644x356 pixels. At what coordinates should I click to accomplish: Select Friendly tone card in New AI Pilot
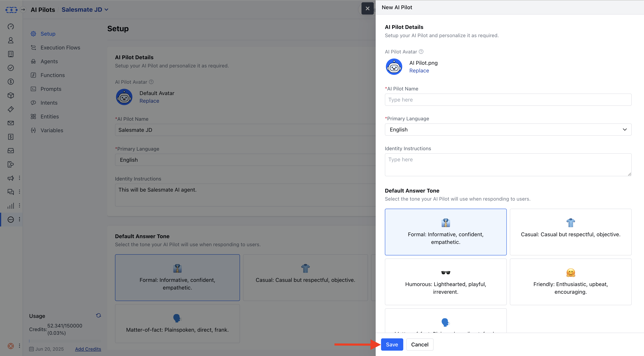pos(571,282)
